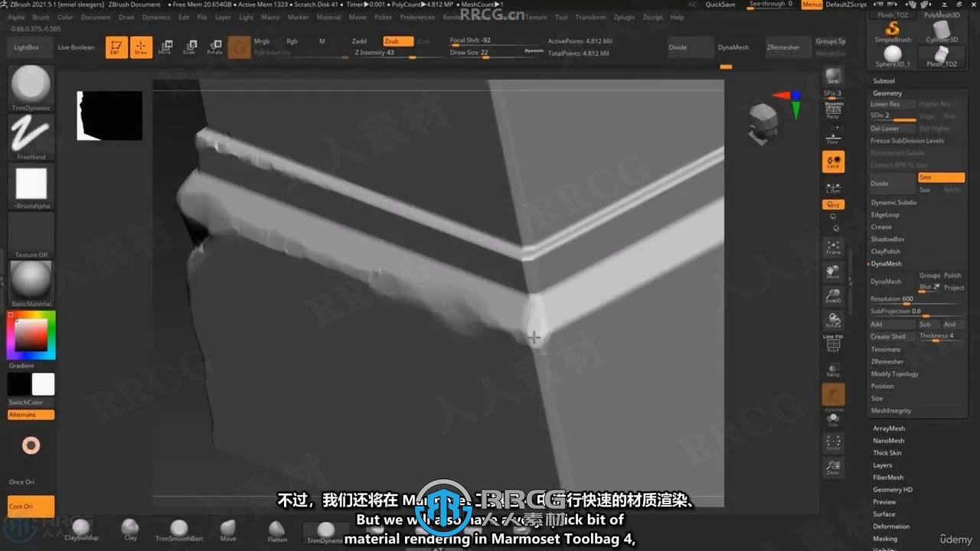
Task: Collapse the DynaMesh subsection header
Action: coord(886,264)
